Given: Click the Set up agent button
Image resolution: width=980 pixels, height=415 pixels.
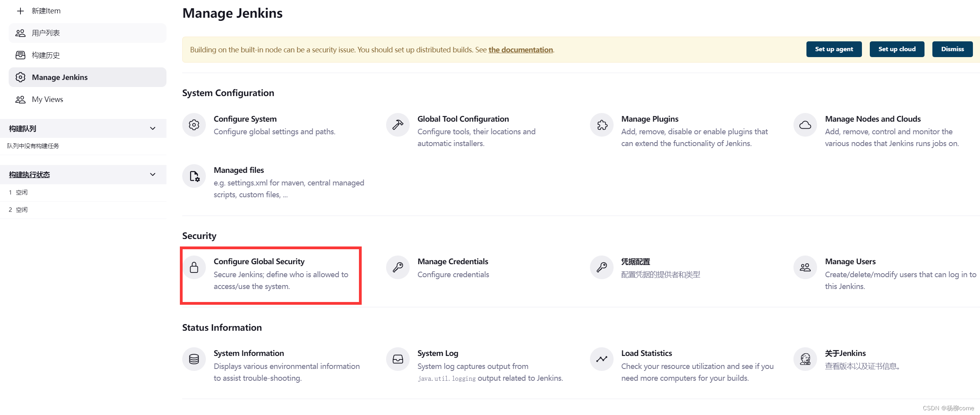Looking at the screenshot, I should point(834,49).
